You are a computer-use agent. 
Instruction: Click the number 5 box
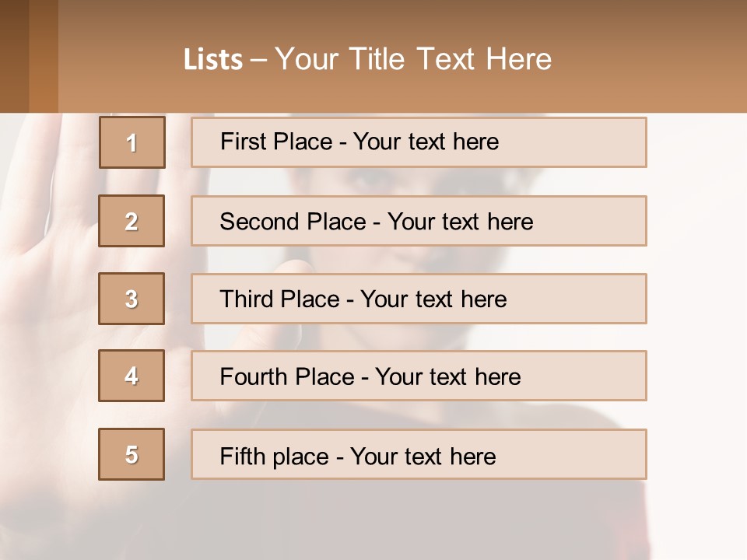click(x=132, y=454)
